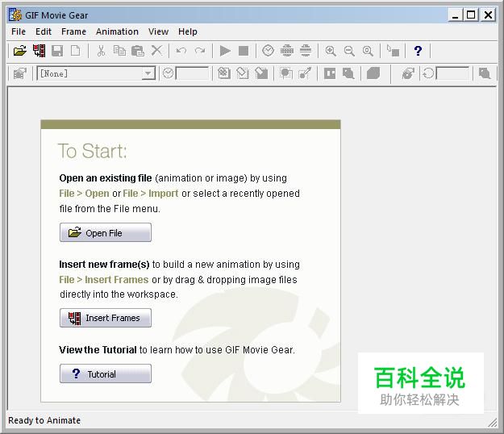Click 'Ready to Animate' status bar text
Screen dimensions: 504x434
(x=44, y=420)
